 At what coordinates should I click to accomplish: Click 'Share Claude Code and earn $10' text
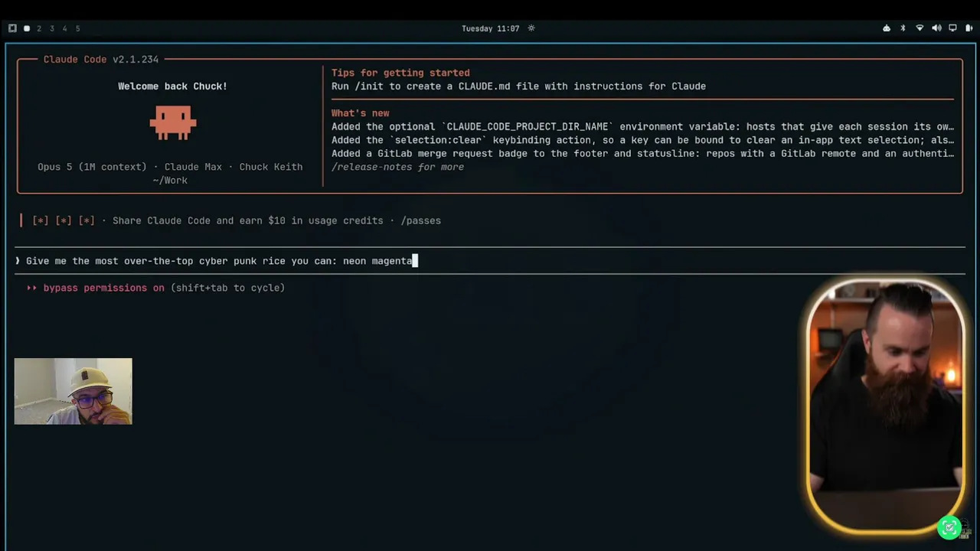[x=247, y=220]
